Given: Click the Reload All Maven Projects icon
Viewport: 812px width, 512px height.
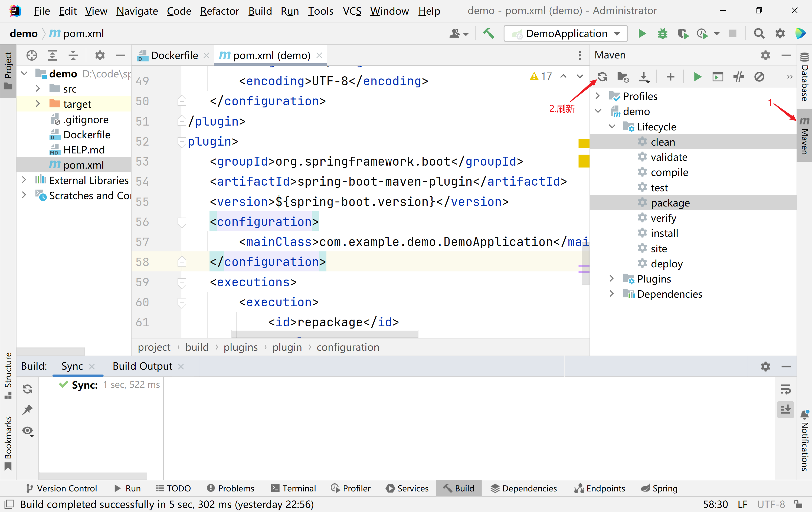Looking at the screenshot, I should pos(603,77).
